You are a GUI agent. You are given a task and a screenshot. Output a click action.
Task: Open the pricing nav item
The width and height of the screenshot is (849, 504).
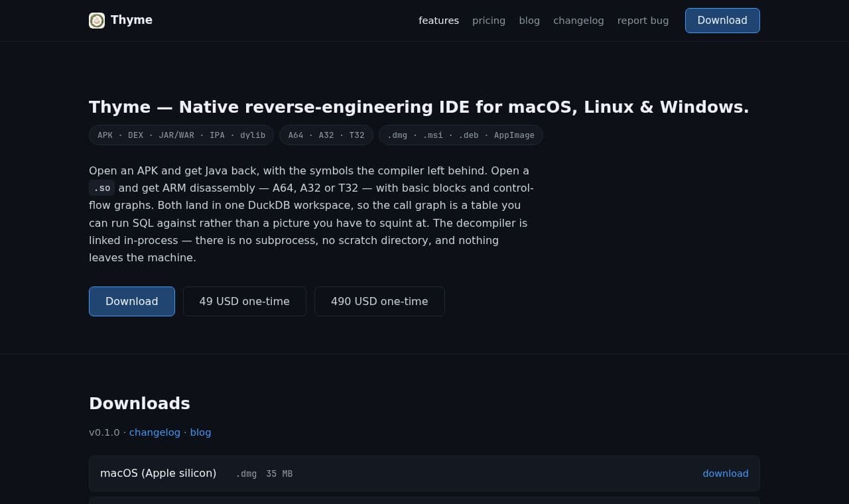click(x=489, y=21)
